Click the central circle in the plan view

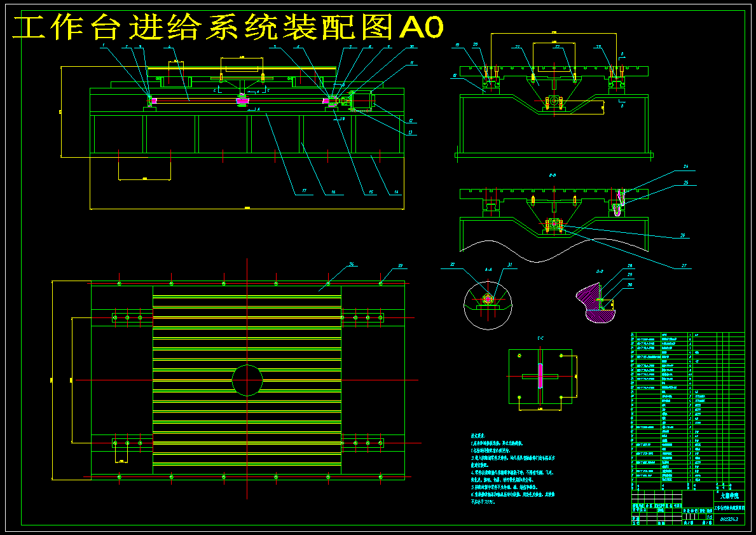247,380
